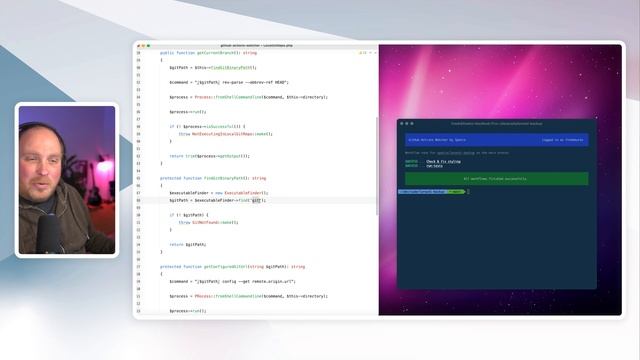Jump to the previous highlighted problem using the up arrow
This screenshot has width=640, height=360.
371,53
